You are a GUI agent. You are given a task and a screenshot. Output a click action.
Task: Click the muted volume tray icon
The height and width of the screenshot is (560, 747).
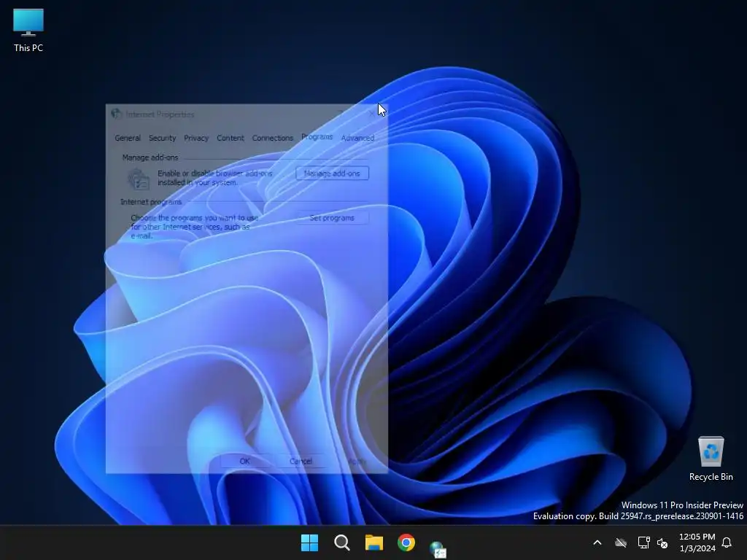(662, 542)
